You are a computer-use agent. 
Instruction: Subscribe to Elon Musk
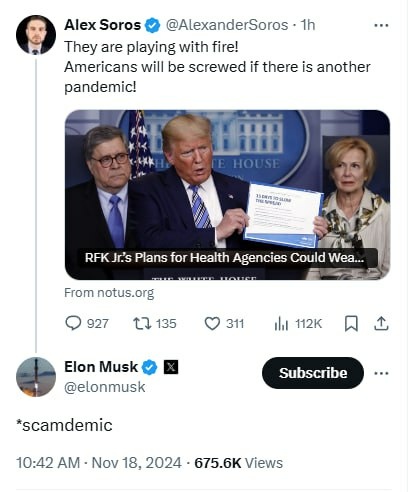pyautogui.click(x=313, y=373)
